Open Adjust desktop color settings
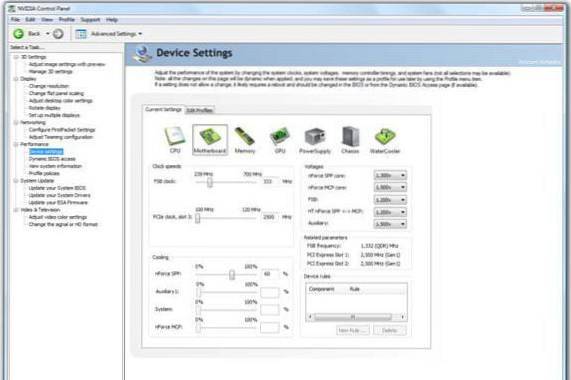This screenshot has height=380, width=571. coord(61,101)
